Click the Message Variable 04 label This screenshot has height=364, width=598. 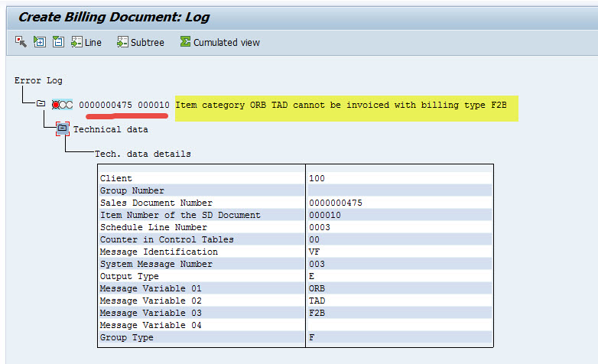click(x=151, y=325)
